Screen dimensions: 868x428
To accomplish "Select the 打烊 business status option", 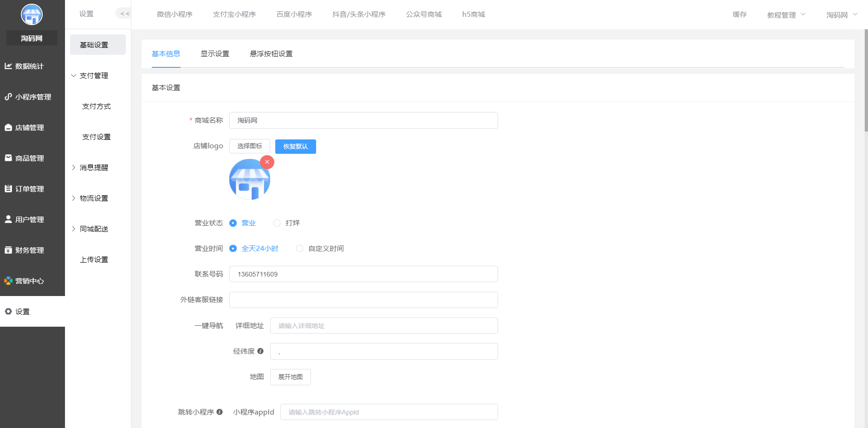I will [x=277, y=223].
